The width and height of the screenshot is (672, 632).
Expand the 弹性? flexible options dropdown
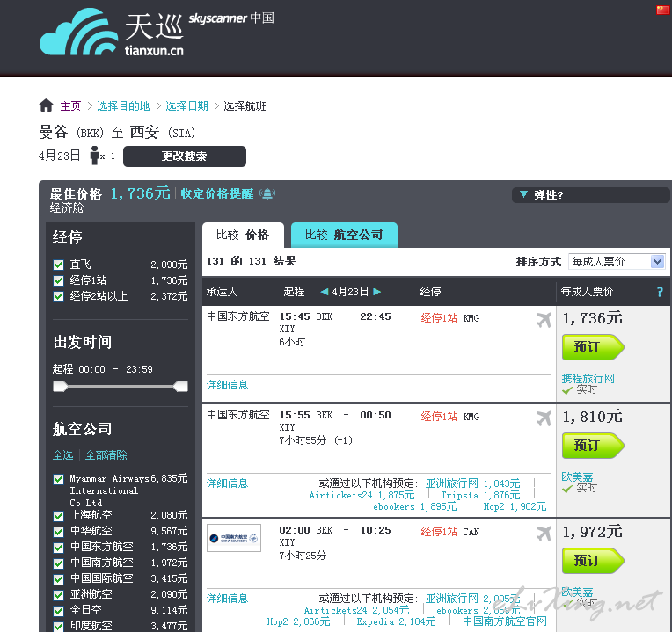point(590,195)
